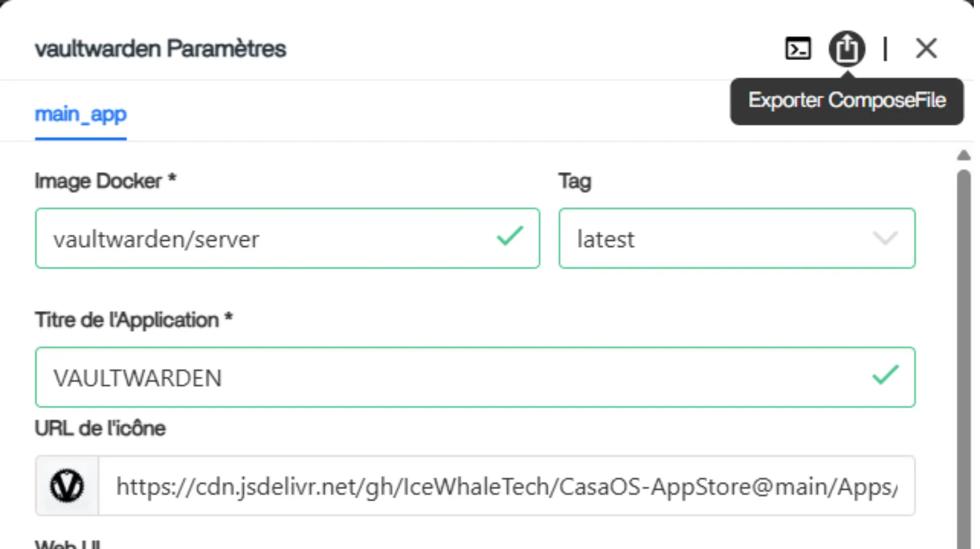The image size is (980, 549).
Task: Switch to the main_app tab
Action: (x=81, y=115)
